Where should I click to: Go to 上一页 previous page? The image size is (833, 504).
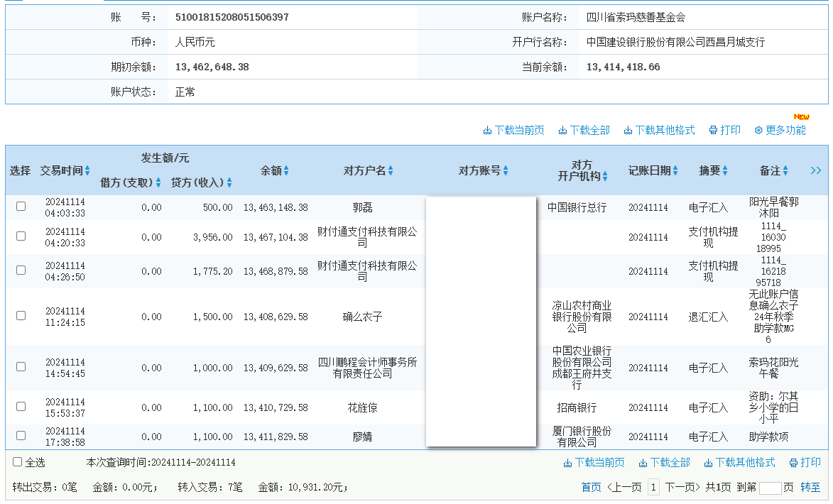[x=624, y=488]
